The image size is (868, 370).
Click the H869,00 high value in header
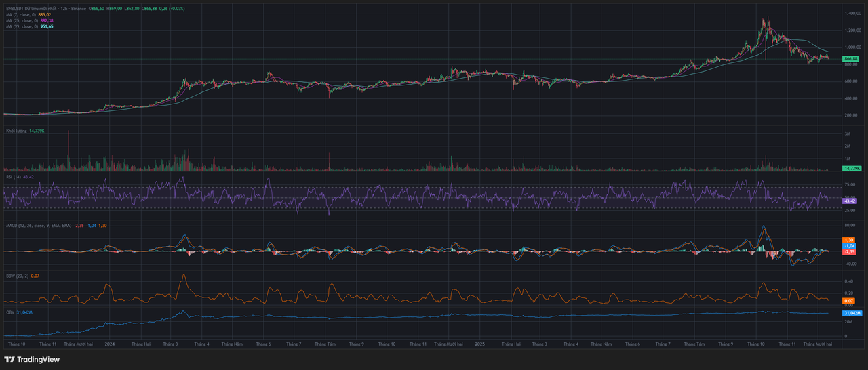[x=115, y=8]
